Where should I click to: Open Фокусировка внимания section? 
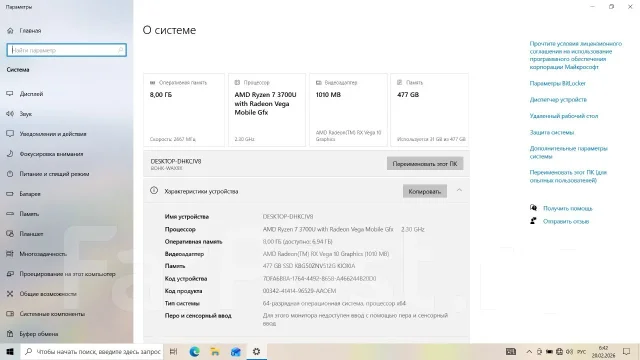45,154
